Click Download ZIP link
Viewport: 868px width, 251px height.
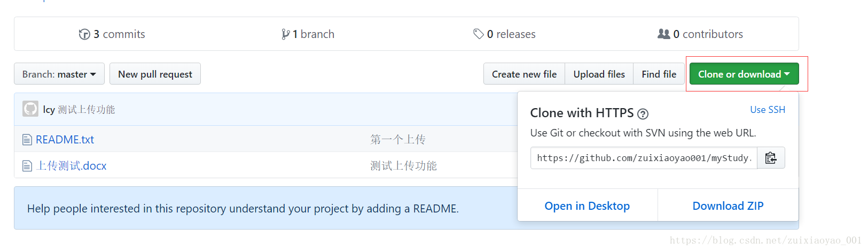click(x=728, y=206)
